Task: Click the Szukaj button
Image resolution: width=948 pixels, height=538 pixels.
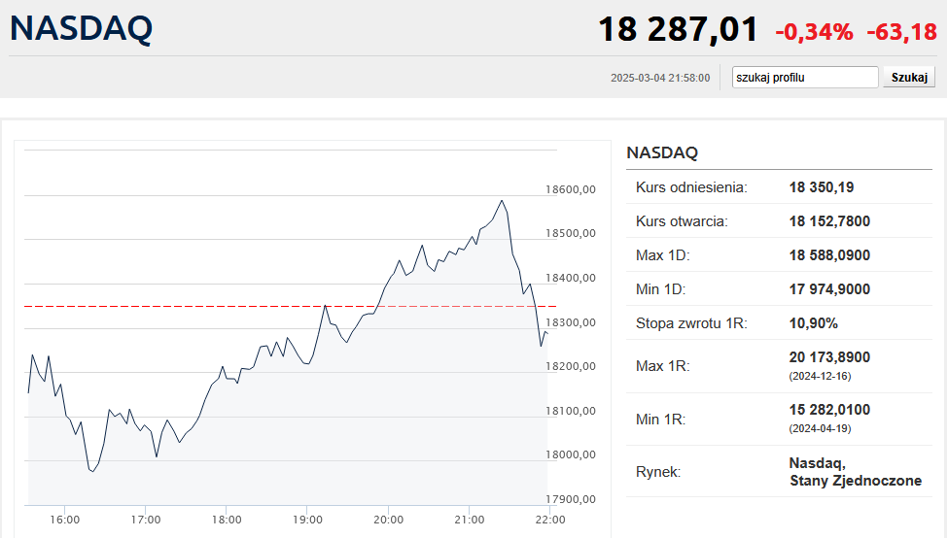Action: pos(909,77)
